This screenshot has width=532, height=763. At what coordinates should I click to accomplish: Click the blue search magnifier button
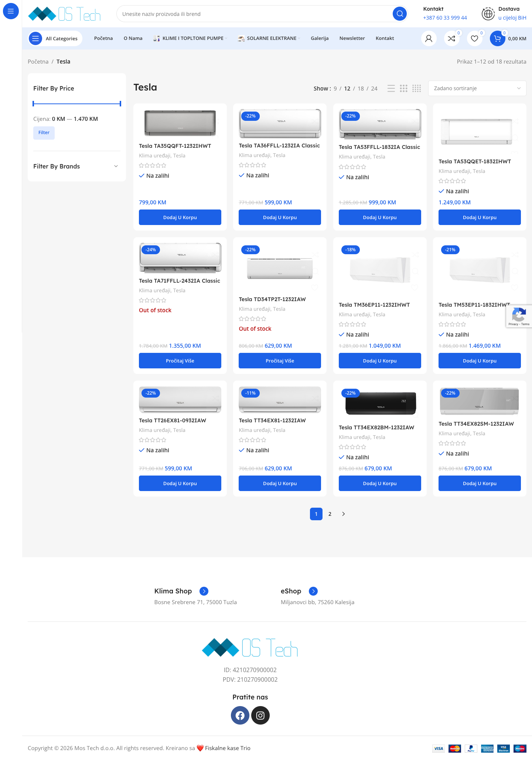point(399,14)
